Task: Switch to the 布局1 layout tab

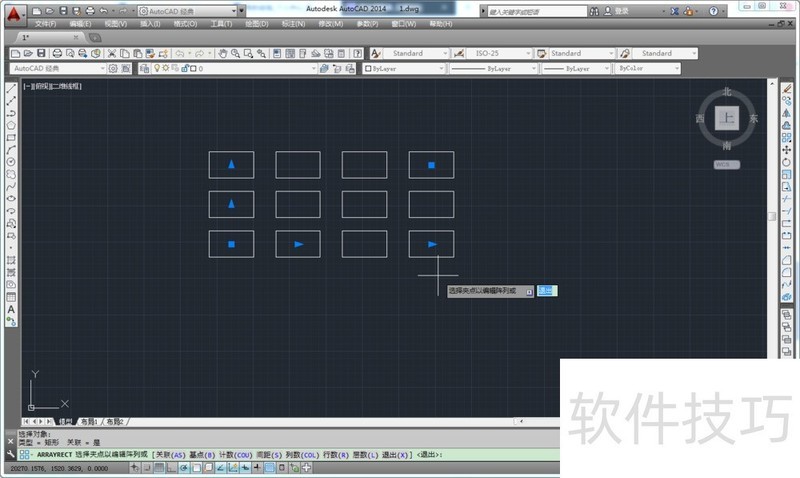Action: [x=90, y=422]
